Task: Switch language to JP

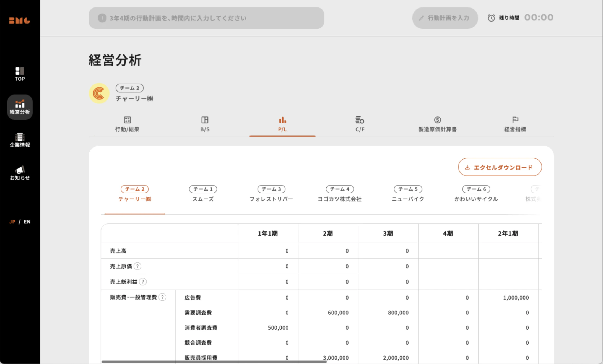Action: [x=12, y=222]
